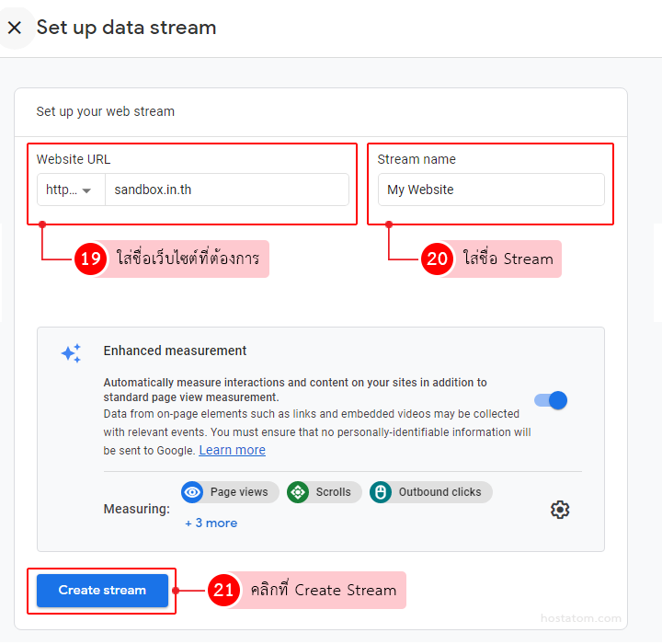
Task: Click the Enhanced measurement sparkle icon
Action: point(71,353)
